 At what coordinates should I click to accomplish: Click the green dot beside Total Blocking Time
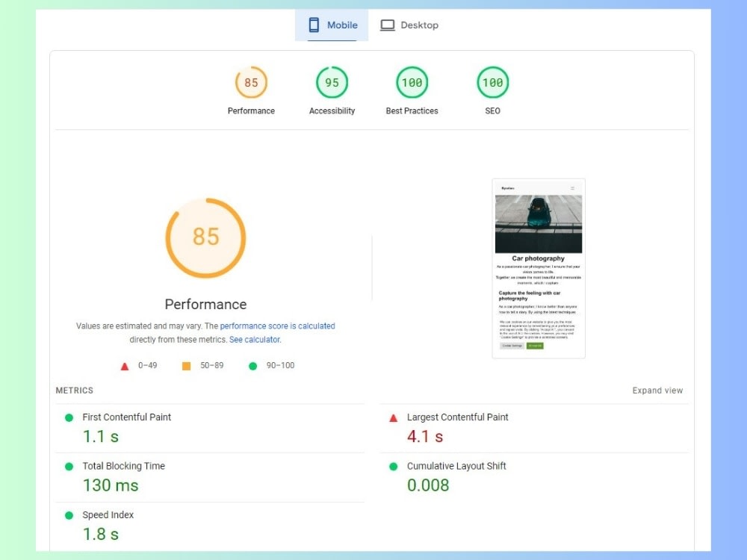click(x=69, y=467)
